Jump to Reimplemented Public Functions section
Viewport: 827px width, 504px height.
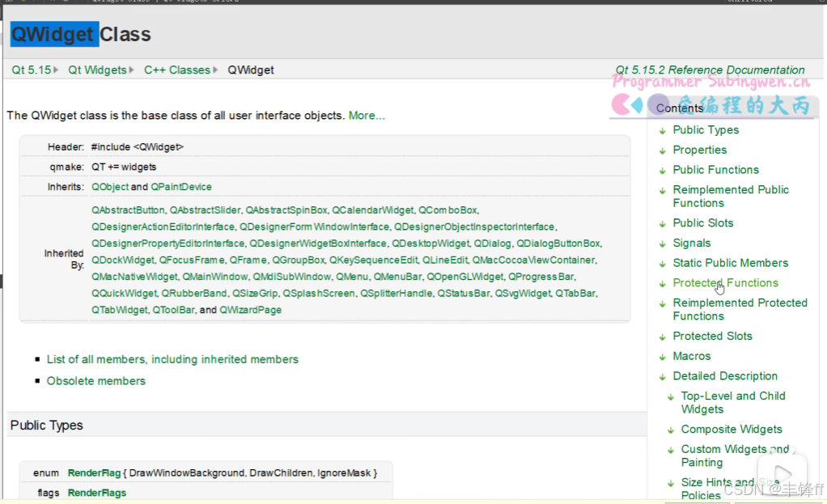click(x=731, y=197)
